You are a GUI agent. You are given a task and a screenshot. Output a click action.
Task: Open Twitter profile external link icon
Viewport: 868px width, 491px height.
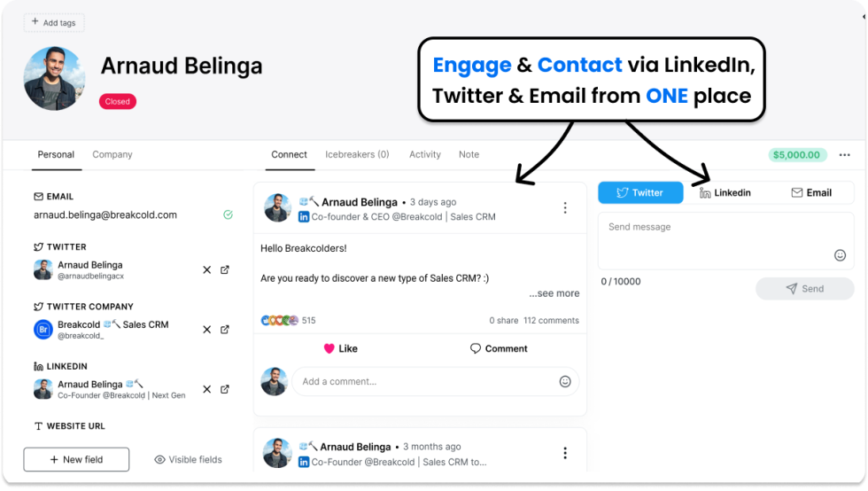point(225,270)
